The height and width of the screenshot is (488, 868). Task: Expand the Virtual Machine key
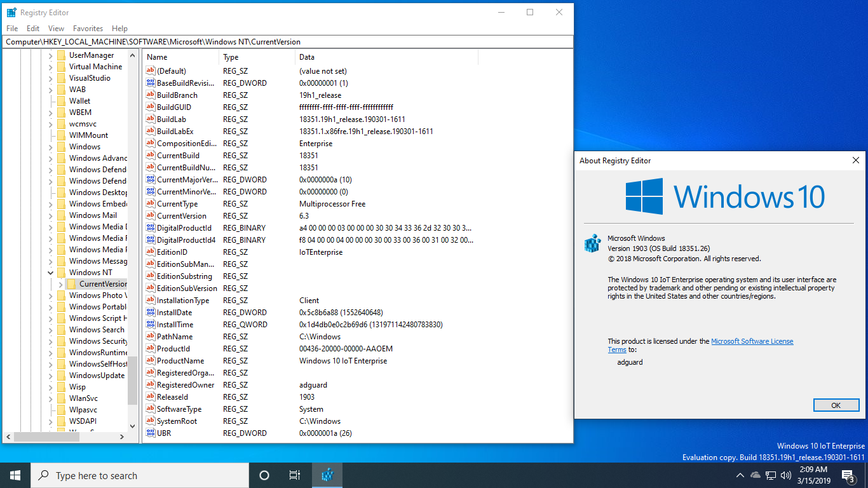(x=51, y=67)
